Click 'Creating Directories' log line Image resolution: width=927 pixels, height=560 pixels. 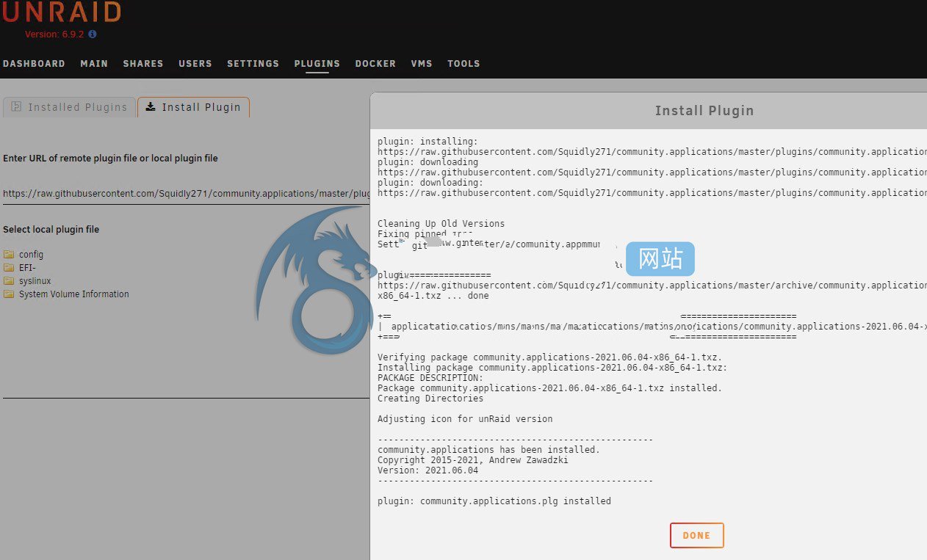coord(430,399)
